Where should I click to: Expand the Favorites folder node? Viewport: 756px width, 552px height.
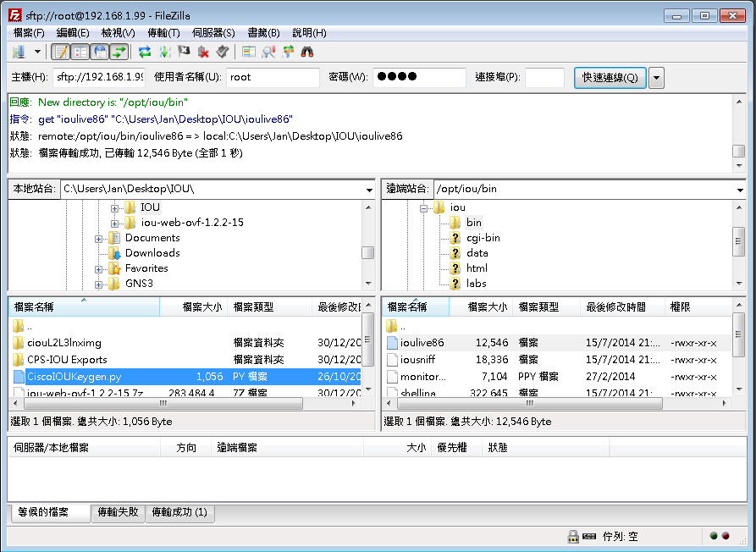pyautogui.click(x=98, y=269)
